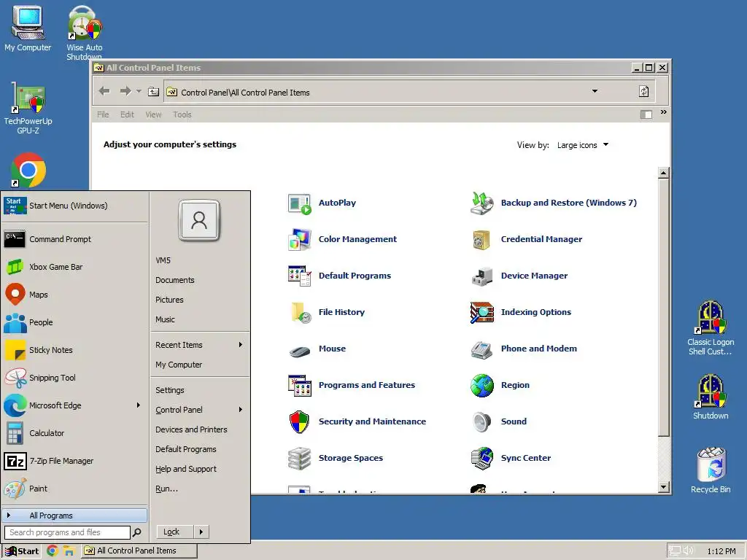747x560 pixels.
Task: Open Paint from the Start menu
Action: coord(75,488)
